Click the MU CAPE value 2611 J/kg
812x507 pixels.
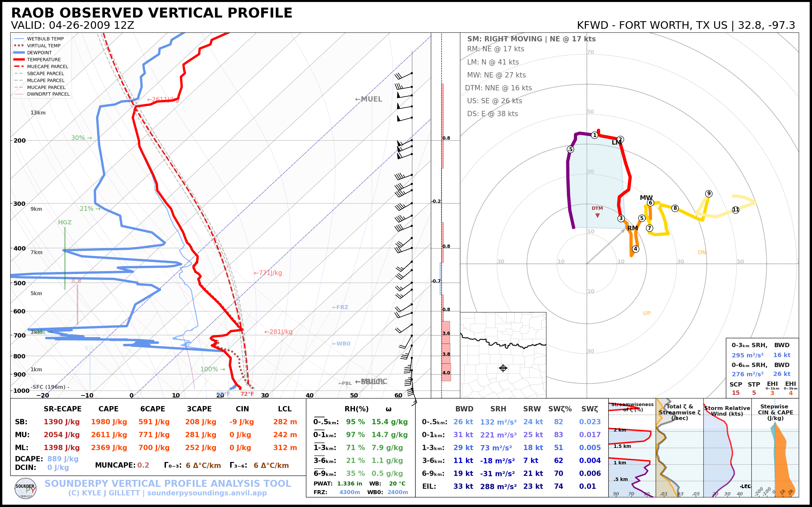pos(109,435)
